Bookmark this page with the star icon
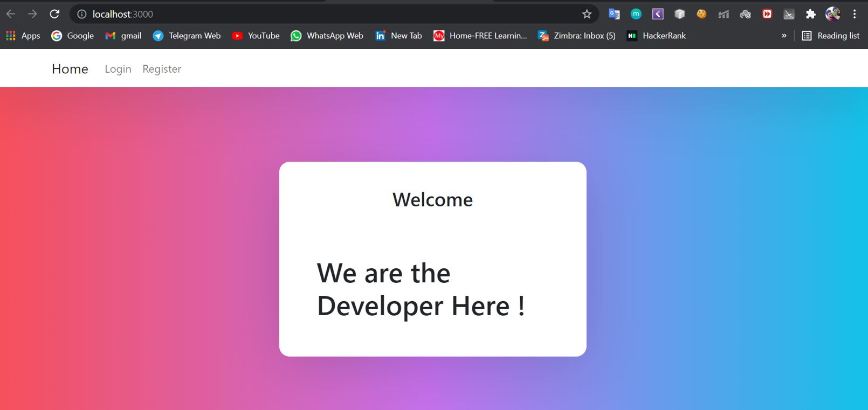 (x=587, y=14)
